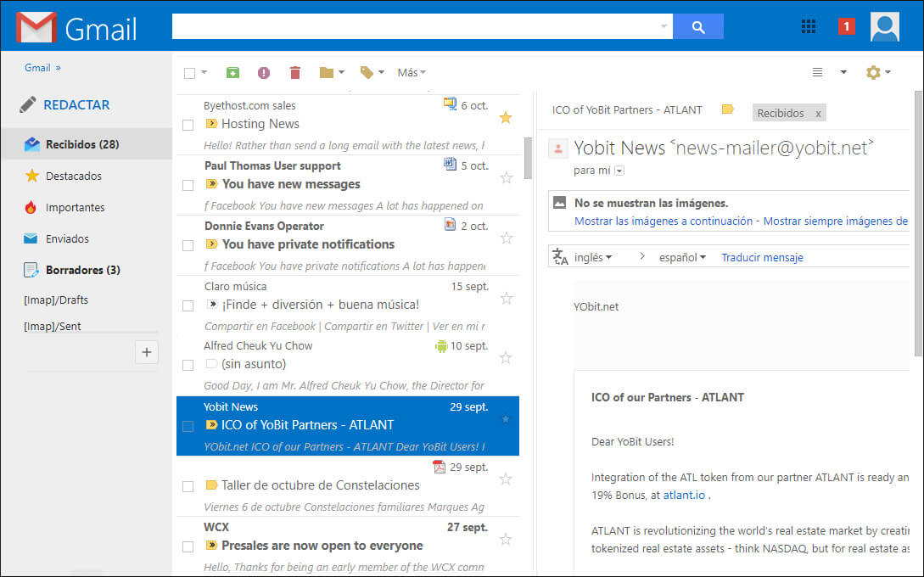Check the You have new messages checkbox
The width and height of the screenshot is (924, 577).
188,185
